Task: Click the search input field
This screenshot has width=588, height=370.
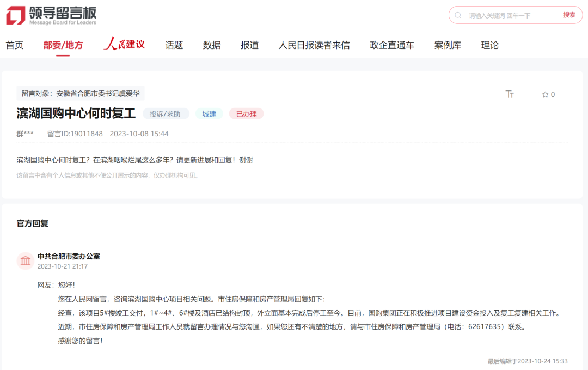Action: 506,15
